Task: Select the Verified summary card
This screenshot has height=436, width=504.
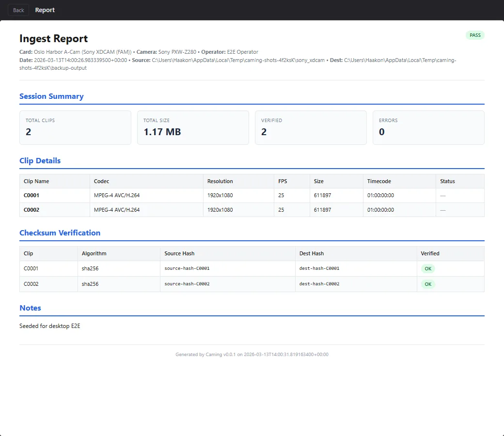Action: tap(311, 127)
